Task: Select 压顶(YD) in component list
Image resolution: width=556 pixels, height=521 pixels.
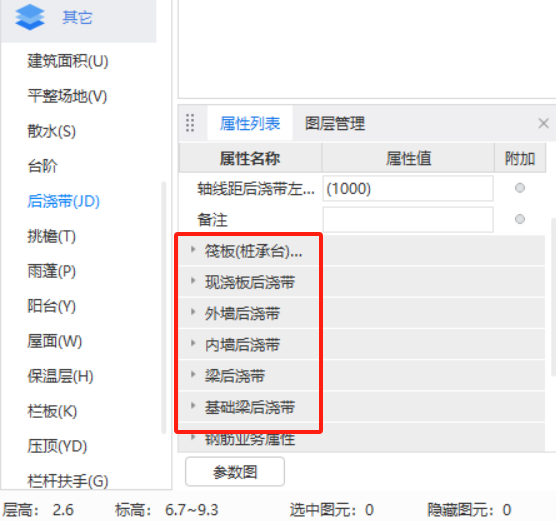Action: (57, 446)
